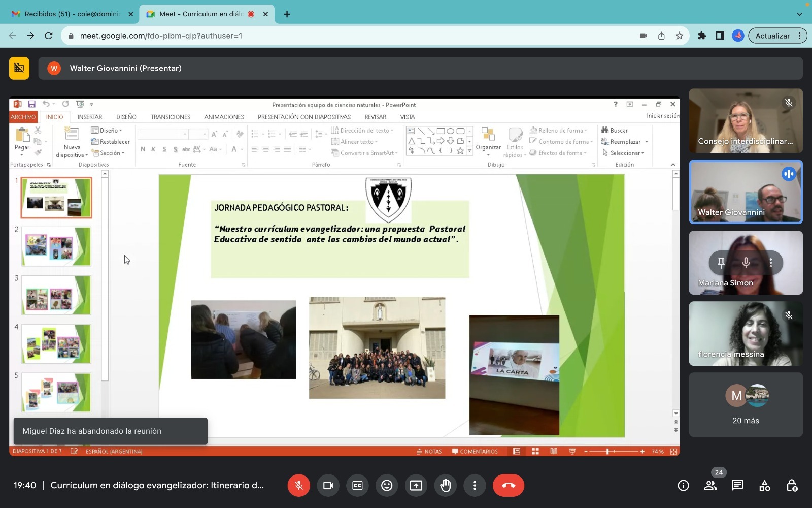Select Walter Giovannini's video tile
Image resolution: width=812 pixels, height=508 pixels.
click(746, 192)
